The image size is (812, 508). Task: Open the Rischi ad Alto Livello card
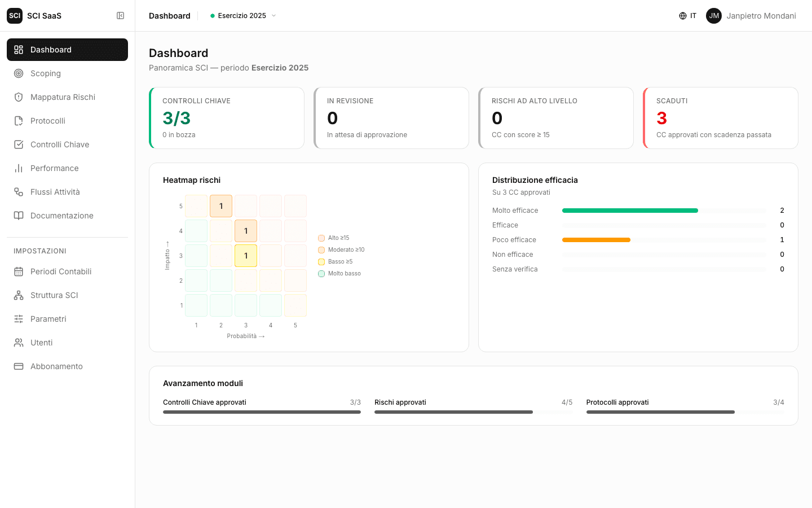(x=556, y=118)
